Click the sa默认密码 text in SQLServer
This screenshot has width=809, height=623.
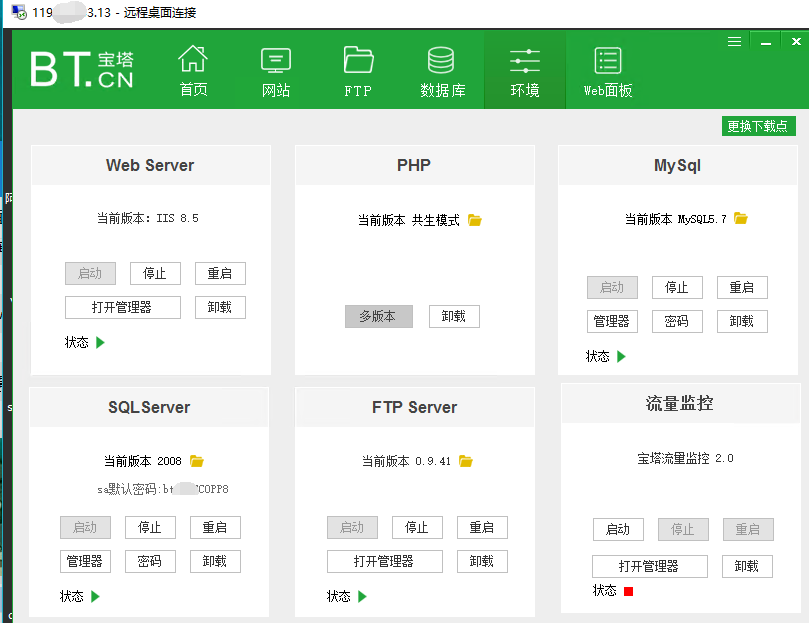coord(163,489)
